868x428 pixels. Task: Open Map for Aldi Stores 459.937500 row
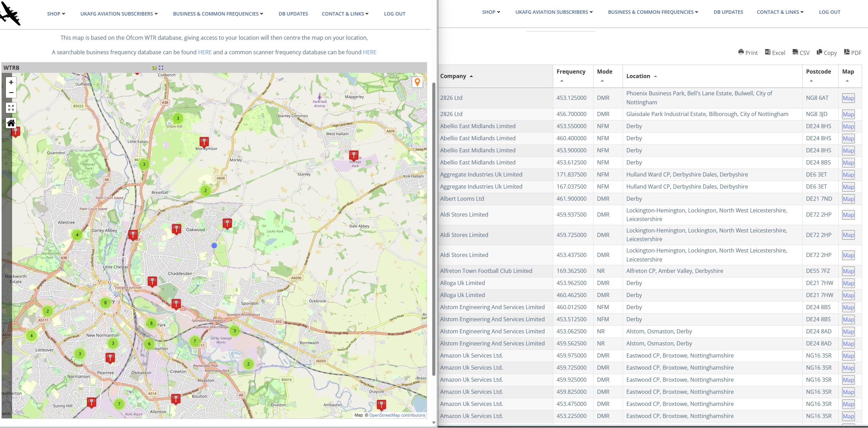pos(848,215)
